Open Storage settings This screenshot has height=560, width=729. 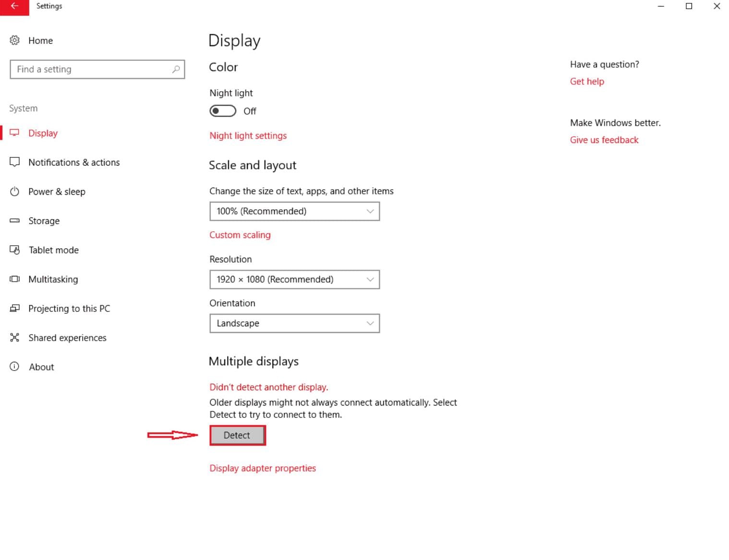[x=44, y=221]
